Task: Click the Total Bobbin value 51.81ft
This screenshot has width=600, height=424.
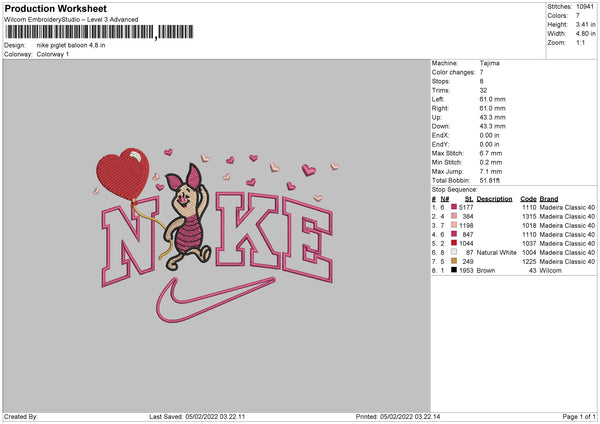Action: pos(490,180)
